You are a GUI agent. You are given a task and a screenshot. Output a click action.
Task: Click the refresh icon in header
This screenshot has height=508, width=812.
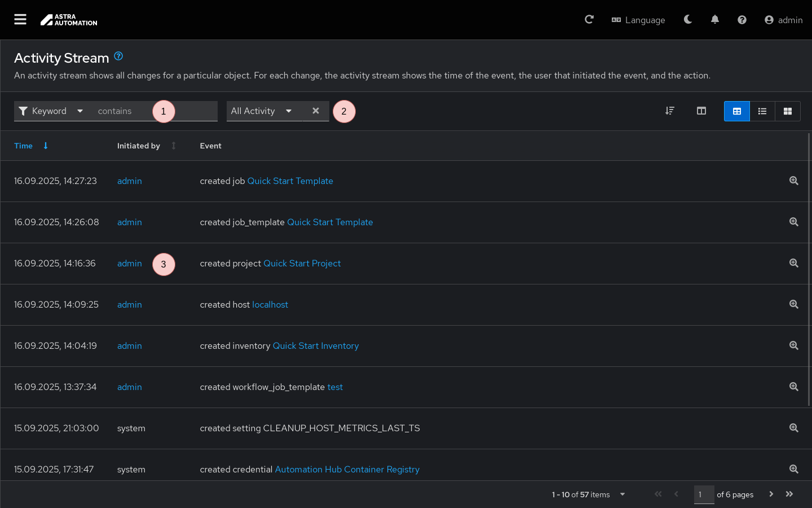pyautogui.click(x=589, y=20)
